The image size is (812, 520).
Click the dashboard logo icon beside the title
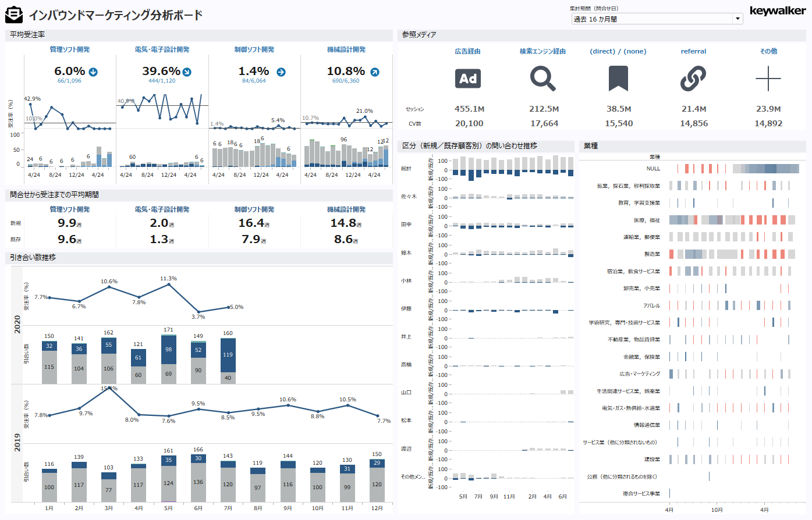pyautogui.click(x=13, y=15)
